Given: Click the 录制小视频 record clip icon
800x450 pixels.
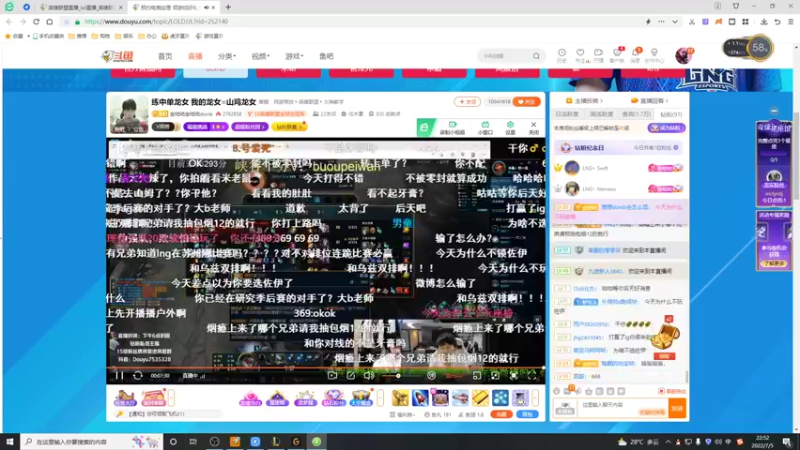Looking at the screenshot, I should 452,128.
